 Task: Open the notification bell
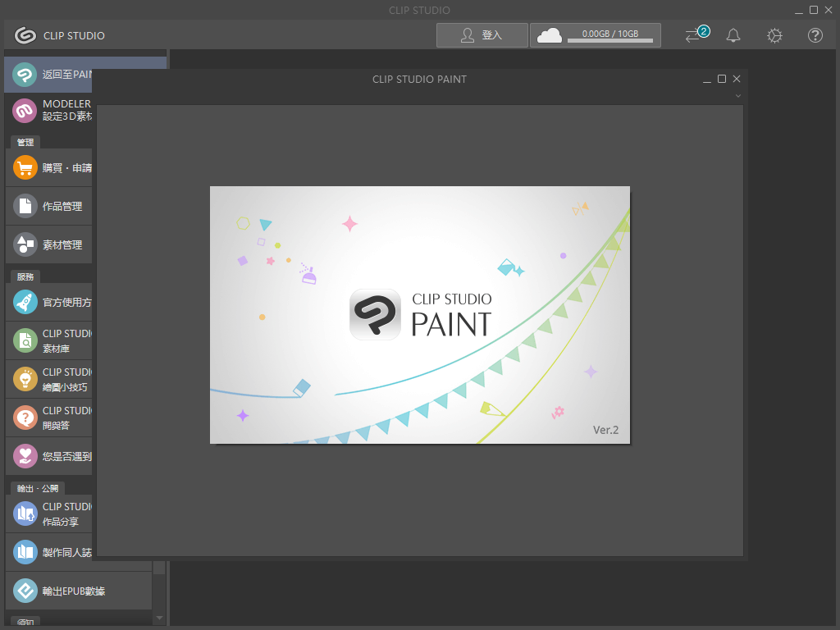(x=733, y=35)
